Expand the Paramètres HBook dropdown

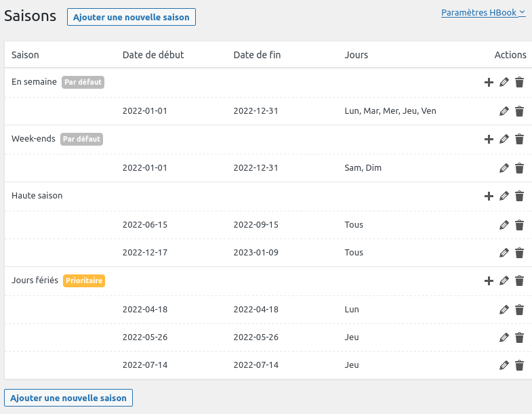[483, 13]
